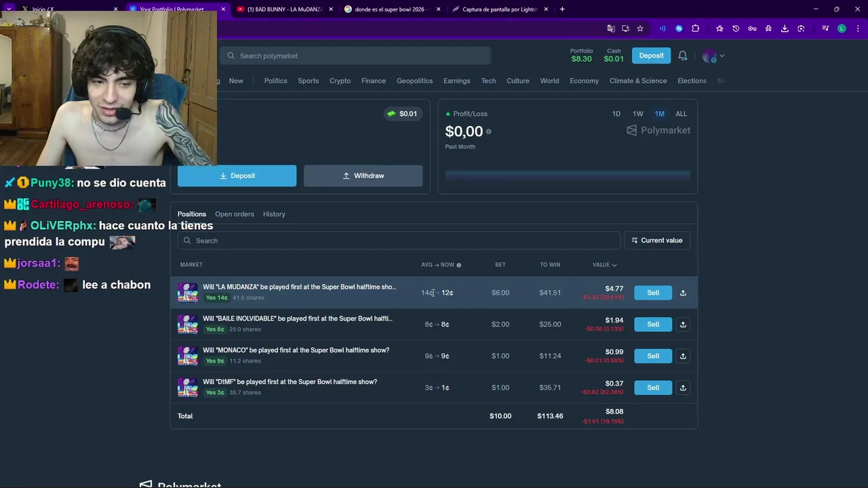Open the Crypto category
The width and height of the screenshot is (868, 488).
[x=340, y=81]
